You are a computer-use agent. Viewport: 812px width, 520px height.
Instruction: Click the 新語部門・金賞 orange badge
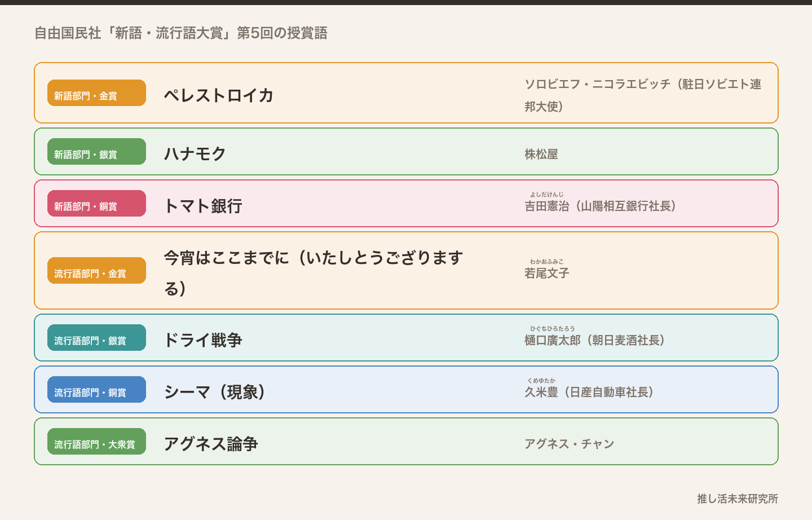tap(96, 93)
